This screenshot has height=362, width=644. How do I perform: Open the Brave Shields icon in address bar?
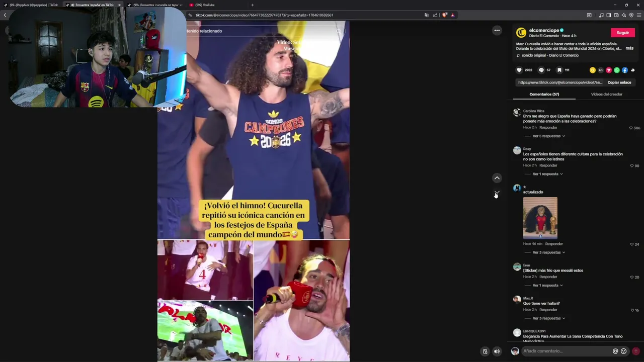[444, 15]
